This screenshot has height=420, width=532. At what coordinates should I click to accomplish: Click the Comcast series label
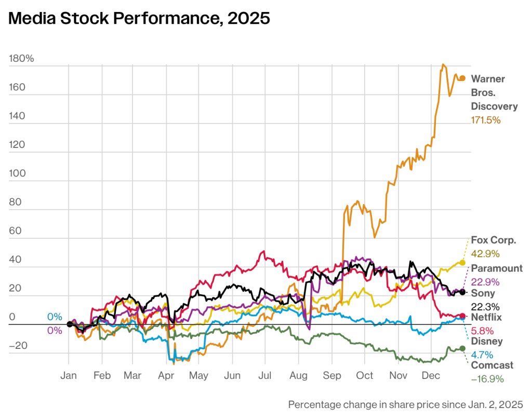492,365
